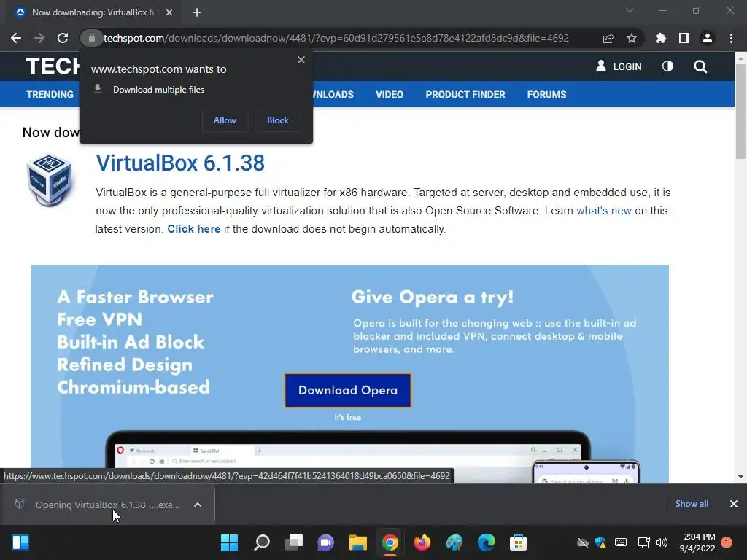747x560 pixels.
Task: Open the touch keyboard tray icon
Action: tap(621, 542)
